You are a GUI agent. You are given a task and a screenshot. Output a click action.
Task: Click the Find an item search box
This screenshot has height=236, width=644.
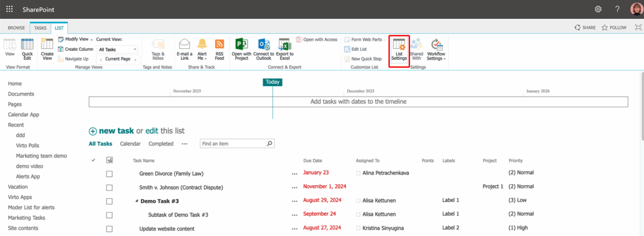coord(233,144)
